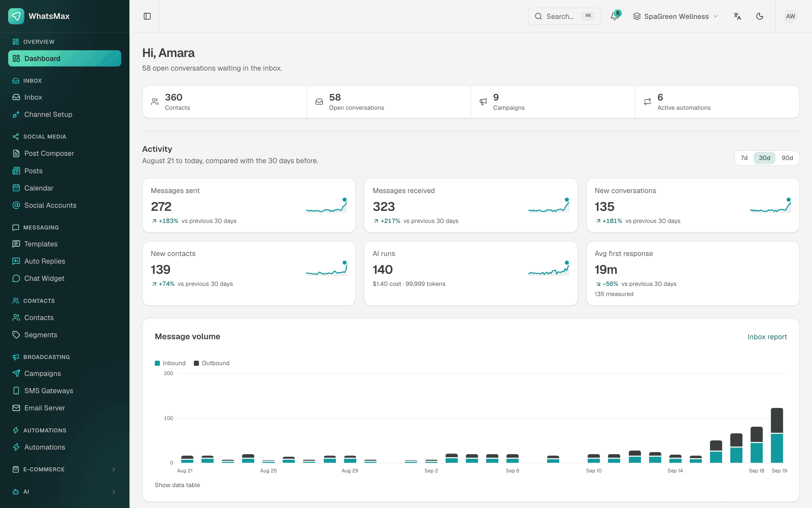This screenshot has height=508, width=812.
Task: Click the Sep 19 bar in chart
Action: tap(777, 435)
